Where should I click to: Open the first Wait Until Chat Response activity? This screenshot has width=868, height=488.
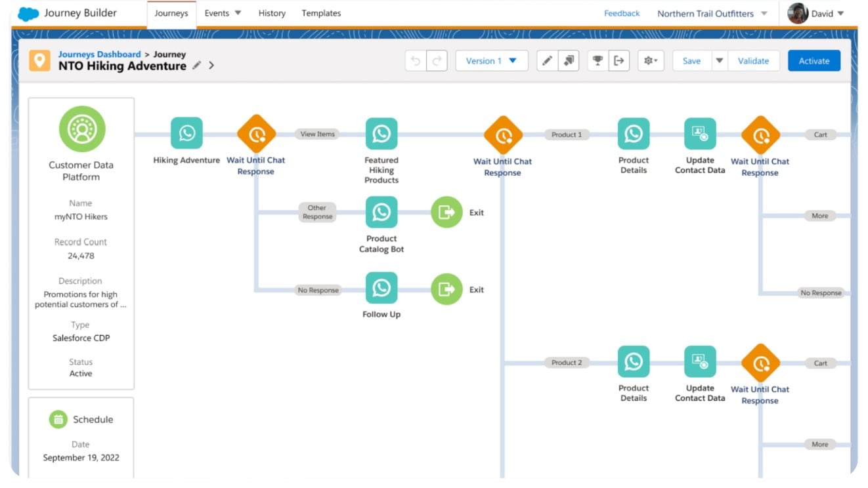click(x=256, y=134)
